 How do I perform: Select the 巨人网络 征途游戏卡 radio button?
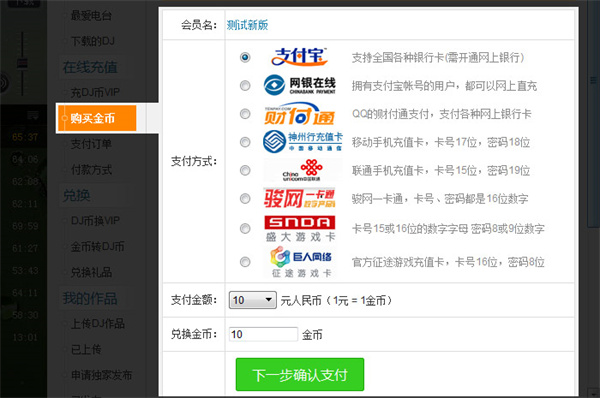pyautogui.click(x=245, y=262)
